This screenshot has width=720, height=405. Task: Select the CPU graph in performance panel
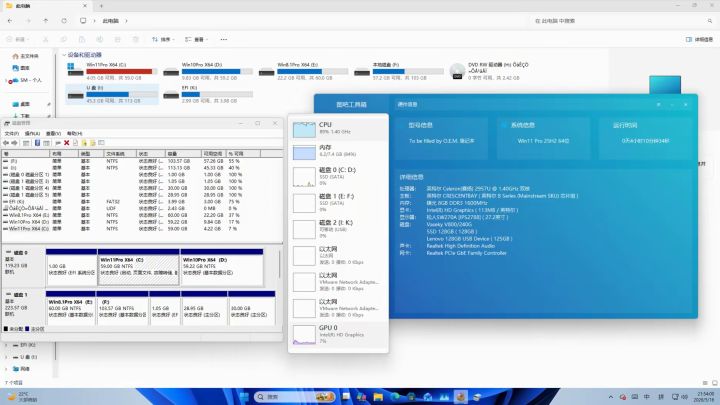coord(304,129)
